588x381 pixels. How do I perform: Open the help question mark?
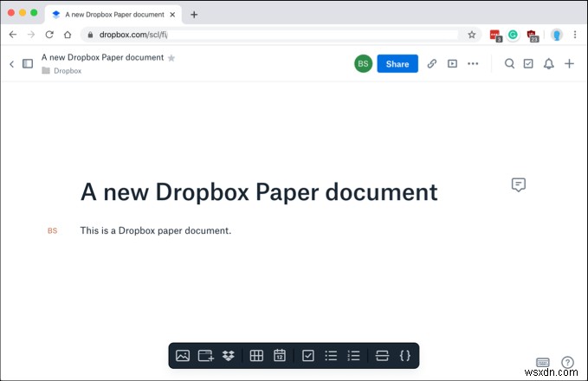pyautogui.click(x=567, y=362)
